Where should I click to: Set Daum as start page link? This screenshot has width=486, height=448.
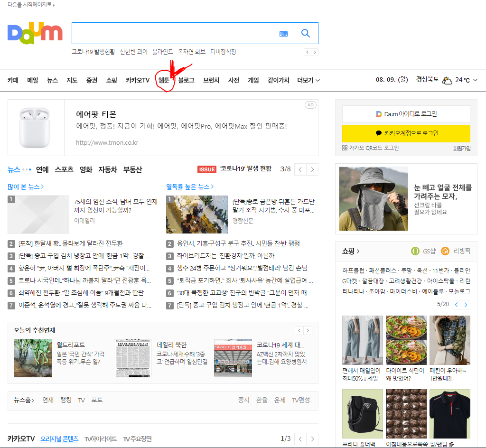pyautogui.click(x=31, y=5)
